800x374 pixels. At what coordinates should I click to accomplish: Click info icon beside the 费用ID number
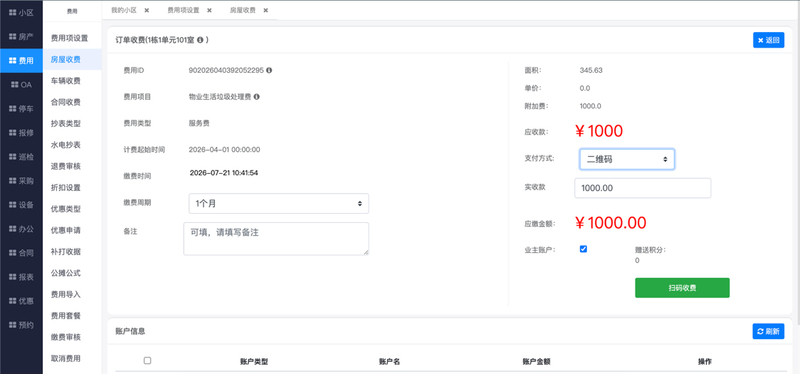click(x=269, y=70)
